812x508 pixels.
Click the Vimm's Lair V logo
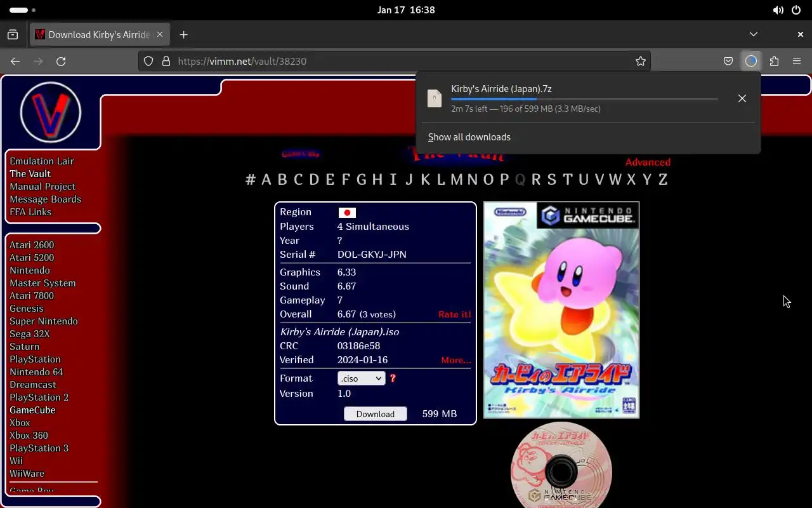[x=51, y=112]
